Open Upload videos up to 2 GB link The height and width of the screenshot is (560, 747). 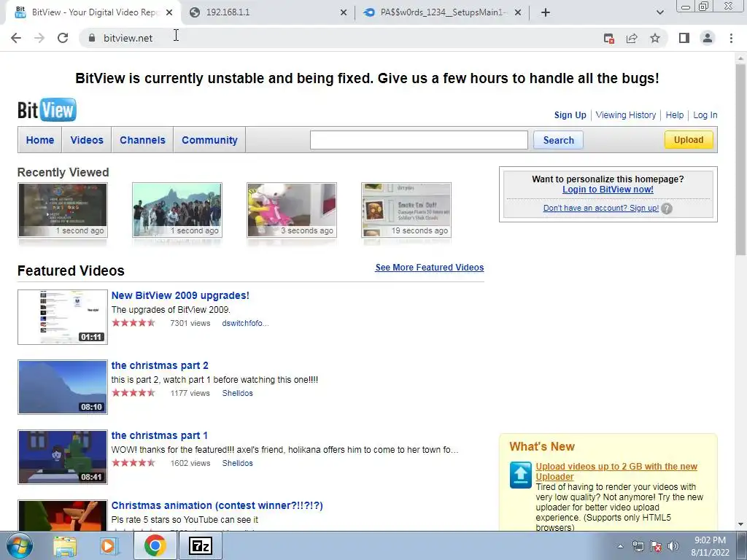616,472
